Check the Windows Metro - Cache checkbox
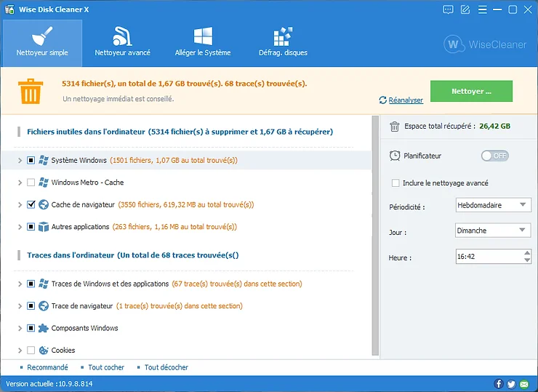The image size is (538, 392). click(31, 183)
